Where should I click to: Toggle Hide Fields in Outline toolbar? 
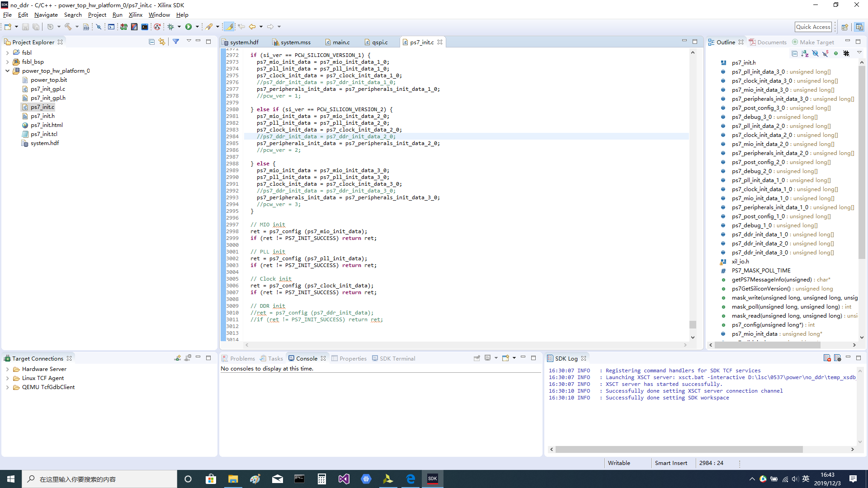815,53
